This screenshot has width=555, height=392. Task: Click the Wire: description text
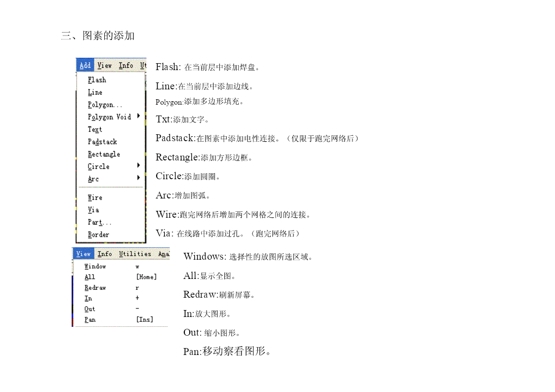pos(233,215)
